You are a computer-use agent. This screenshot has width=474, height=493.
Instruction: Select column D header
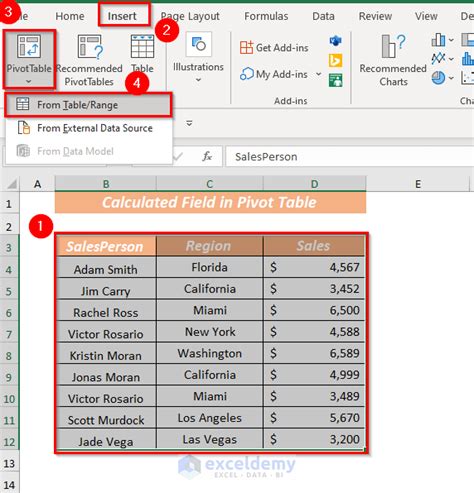(x=314, y=184)
